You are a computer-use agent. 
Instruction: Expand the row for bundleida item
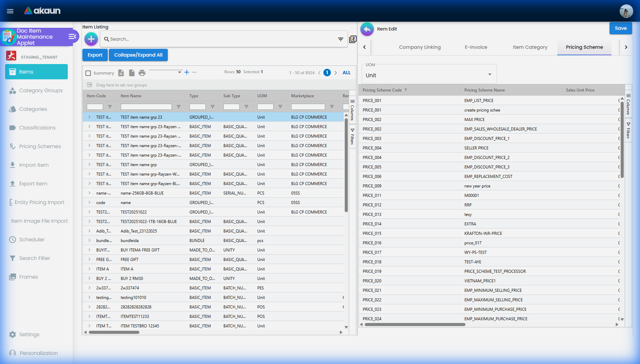click(89, 241)
